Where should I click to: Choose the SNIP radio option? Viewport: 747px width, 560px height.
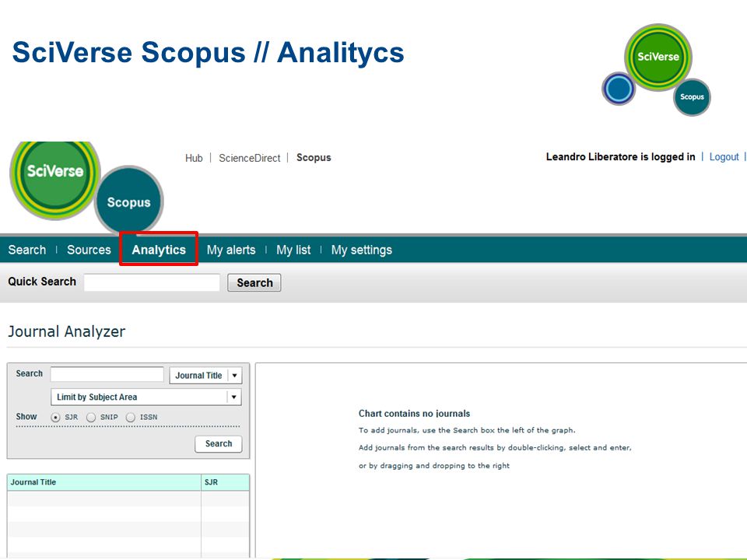coord(91,417)
